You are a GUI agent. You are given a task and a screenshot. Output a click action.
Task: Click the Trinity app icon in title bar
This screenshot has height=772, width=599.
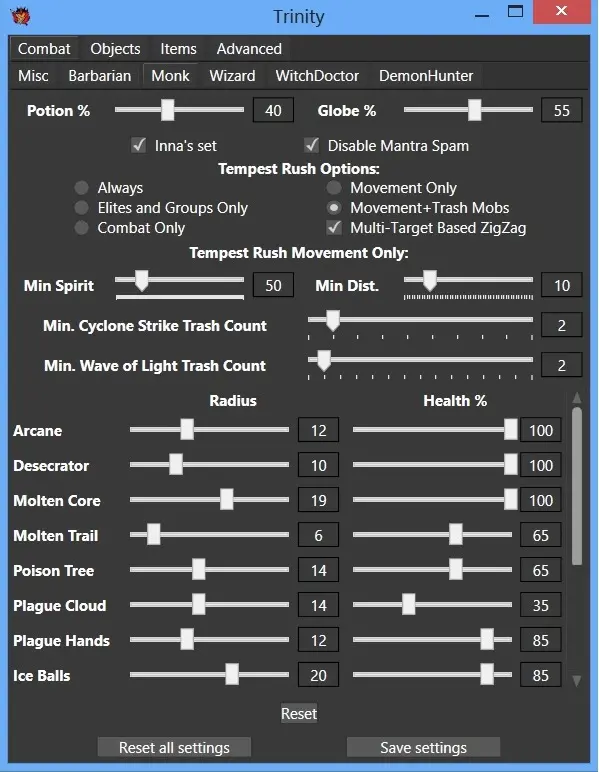(x=21, y=16)
